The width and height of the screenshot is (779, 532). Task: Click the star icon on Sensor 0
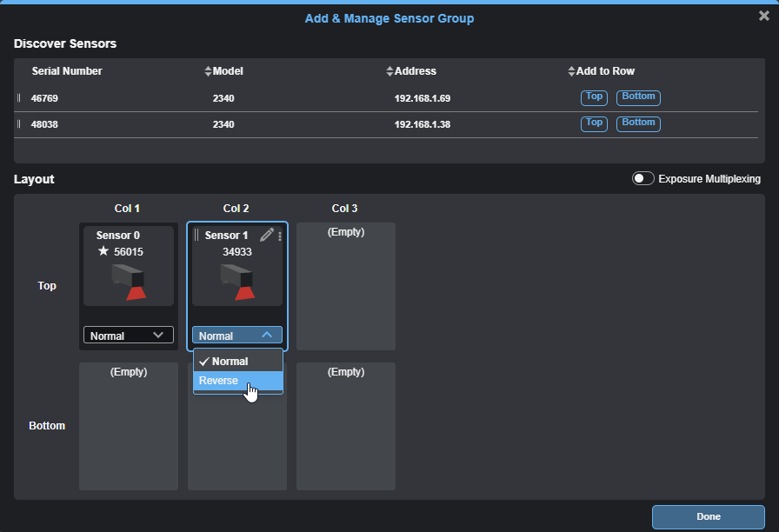click(103, 251)
